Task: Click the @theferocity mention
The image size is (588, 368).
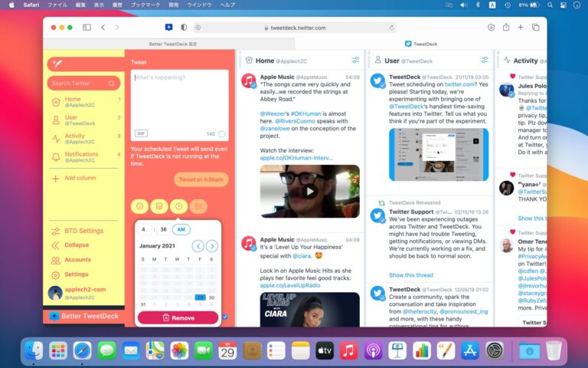Action: 420,312
